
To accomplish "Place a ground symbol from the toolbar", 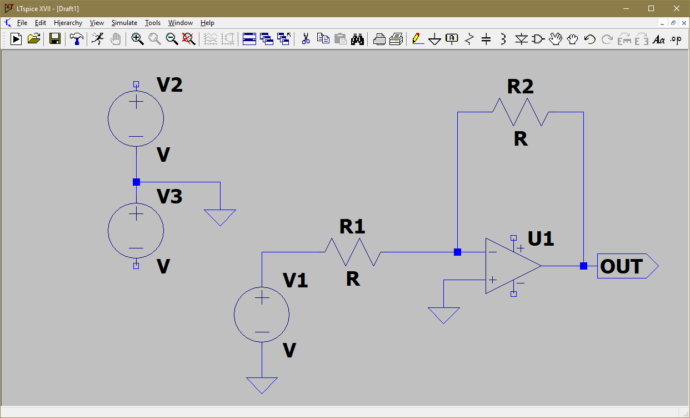I will pos(434,39).
